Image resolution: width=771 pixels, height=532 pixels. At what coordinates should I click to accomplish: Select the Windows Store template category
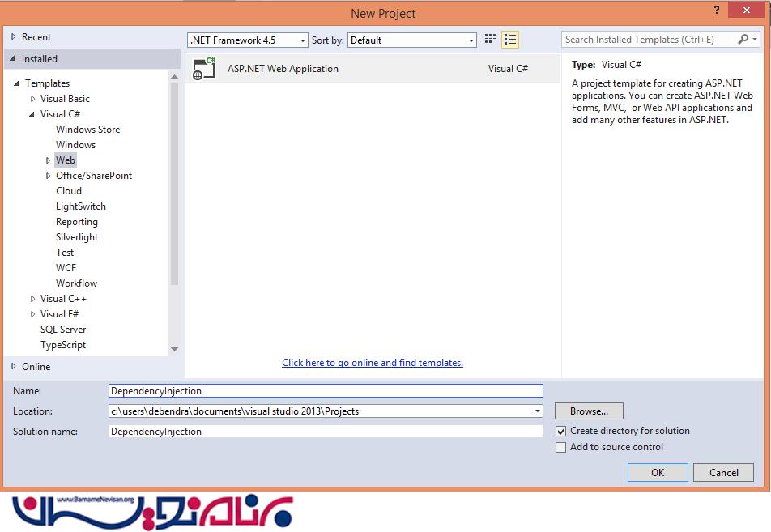[87, 130]
